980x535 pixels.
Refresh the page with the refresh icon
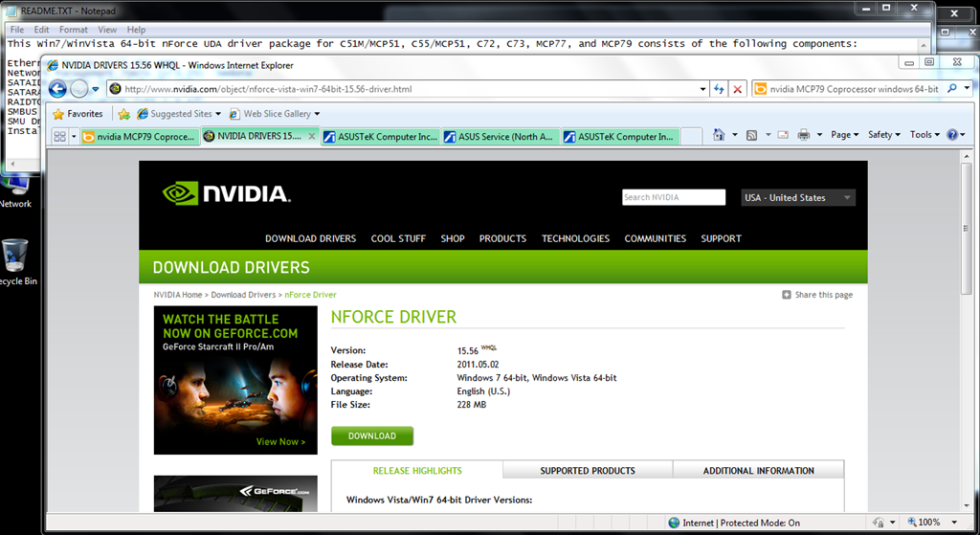click(719, 89)
